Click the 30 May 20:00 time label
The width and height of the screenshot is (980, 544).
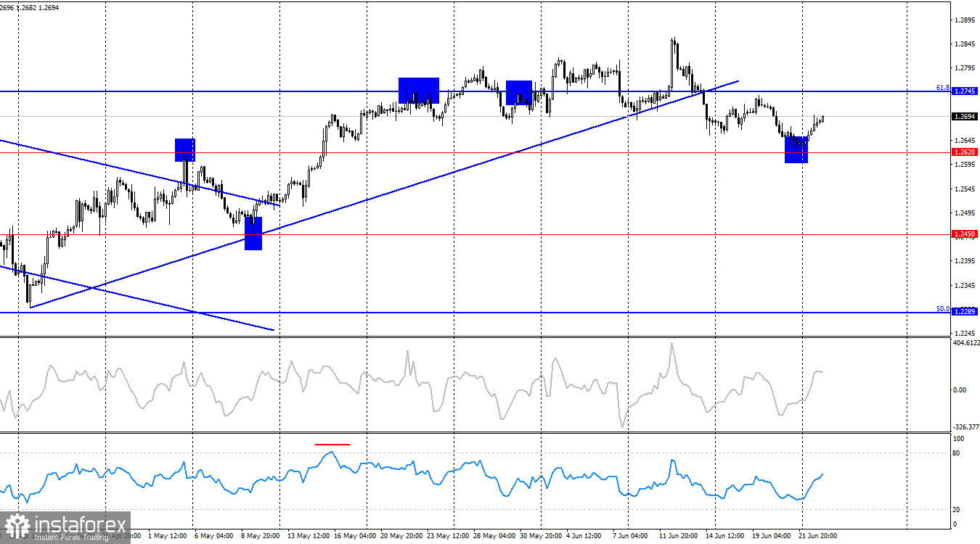click(541, 536)
